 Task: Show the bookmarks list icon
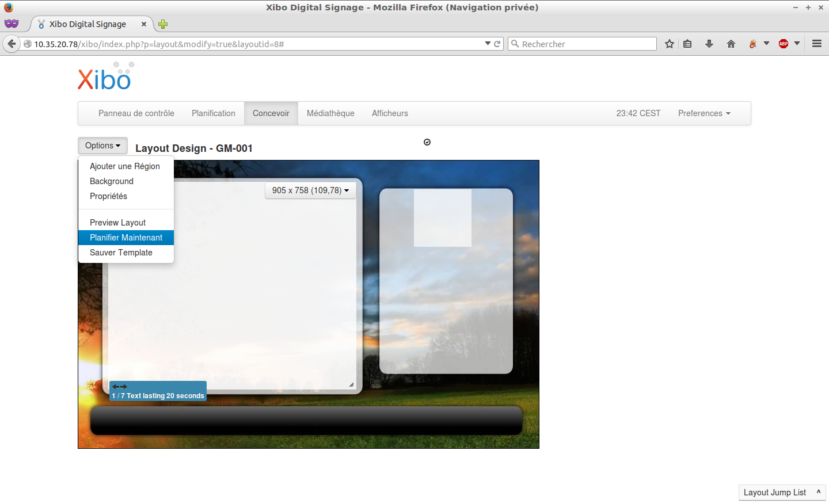point(687,44)
